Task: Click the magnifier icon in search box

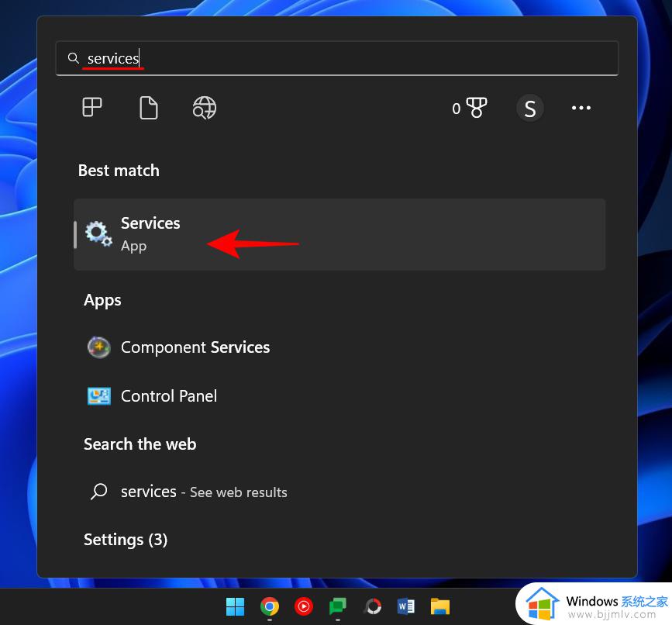Action: click(x=74, y=58)
